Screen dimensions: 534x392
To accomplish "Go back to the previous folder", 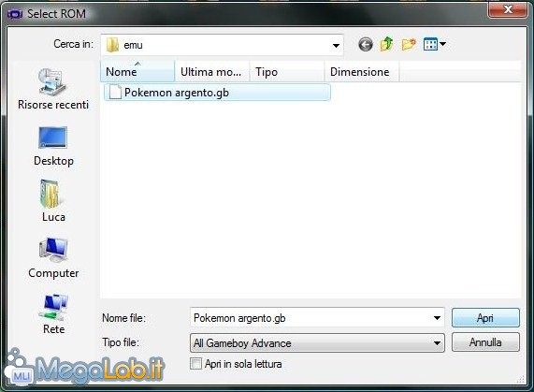I will [366, 44].
